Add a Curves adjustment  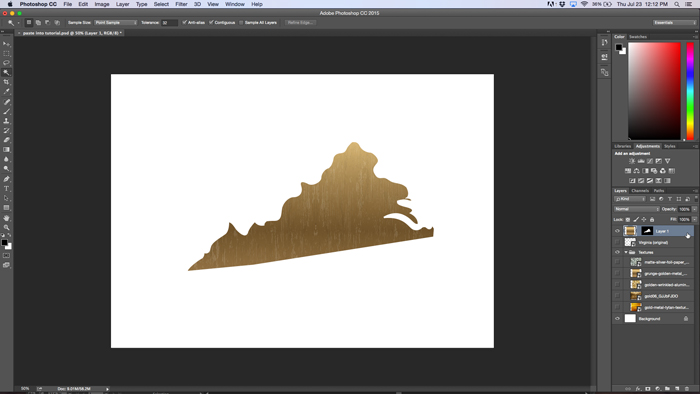pos(650,161)
